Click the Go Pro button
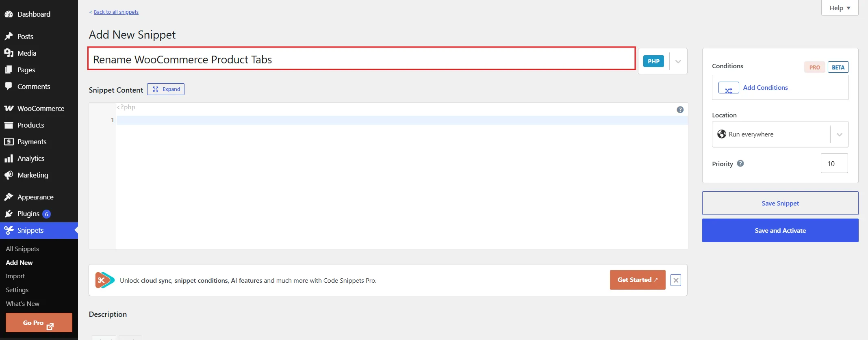Viewport: 868px width, 340px height. pyautogui.click(x=39, y=323)
